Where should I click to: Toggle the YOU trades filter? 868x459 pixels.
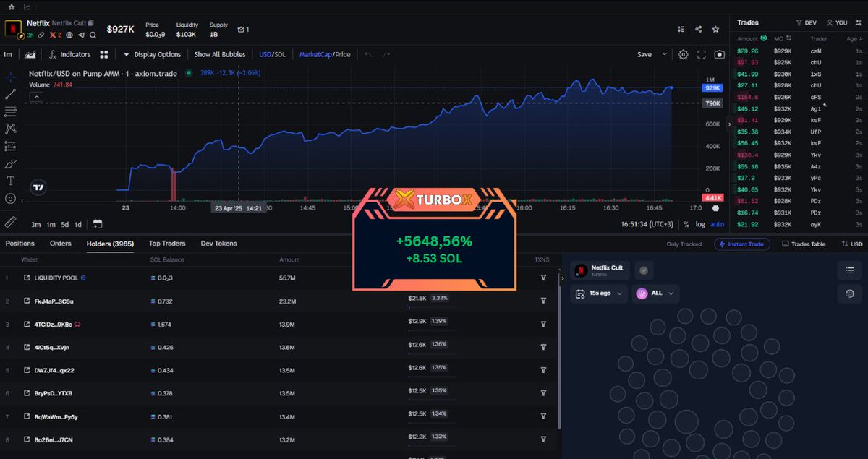tap(836, 22)
